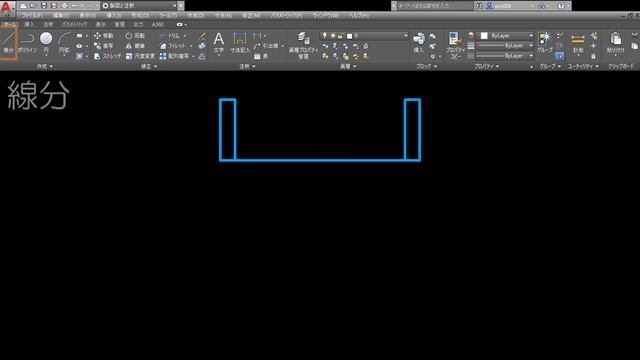640x360 pixels.
Task: Select the Circle (円) tool
Action: click(x=46, y=43)
